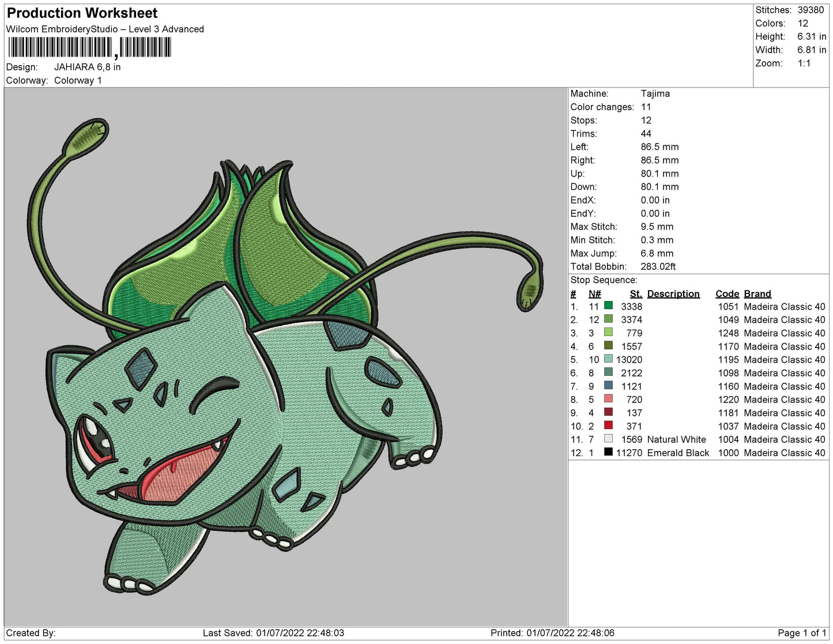Screen dimensions: 833x644
Task: Click the 'Stop Sequence:' heading
Action: (604, 280)
